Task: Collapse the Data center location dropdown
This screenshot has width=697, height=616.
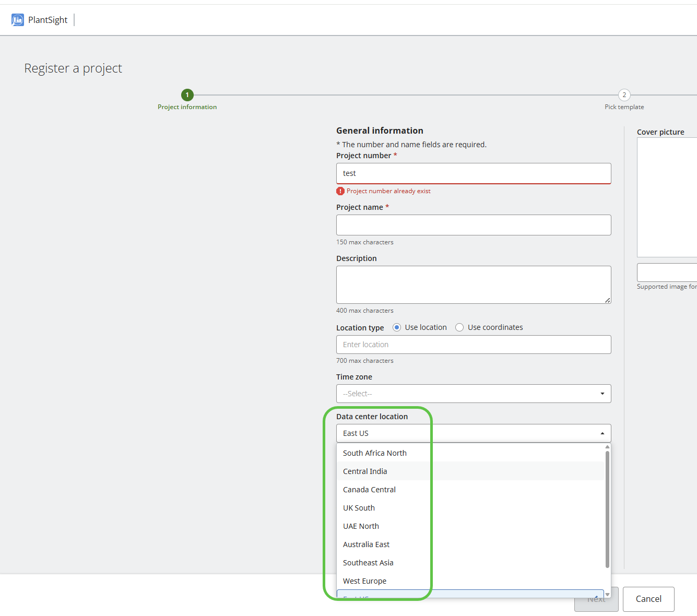Action: (474, 433)
